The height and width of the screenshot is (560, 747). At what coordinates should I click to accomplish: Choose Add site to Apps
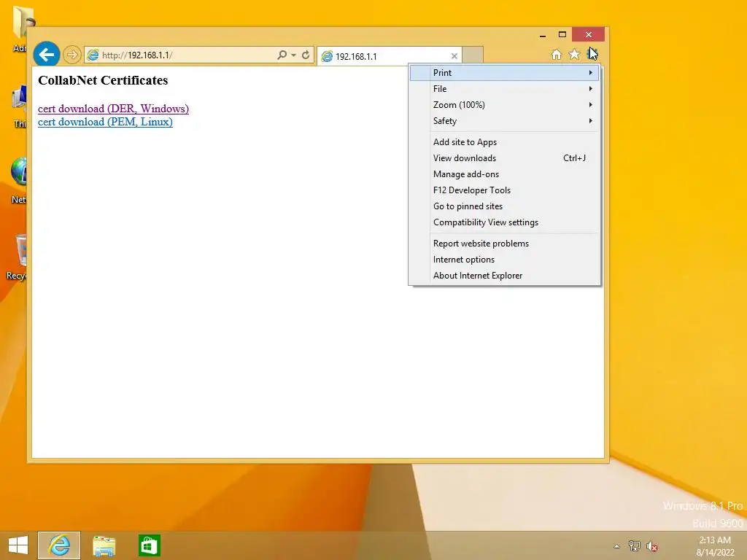coord(505,142)
